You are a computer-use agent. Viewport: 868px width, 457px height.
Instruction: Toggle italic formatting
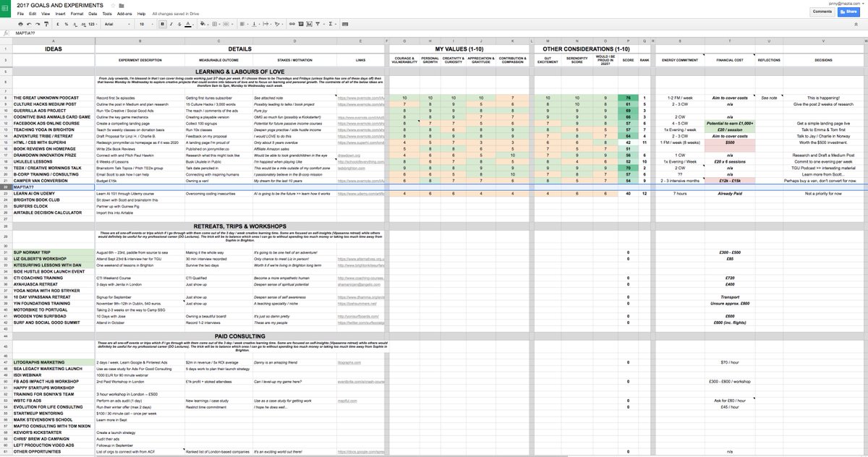tap(171, 24)
